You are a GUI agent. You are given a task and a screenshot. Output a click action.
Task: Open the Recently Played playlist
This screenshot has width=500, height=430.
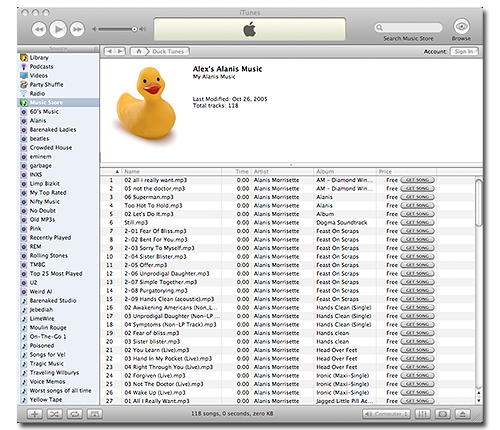pos(58,238)
